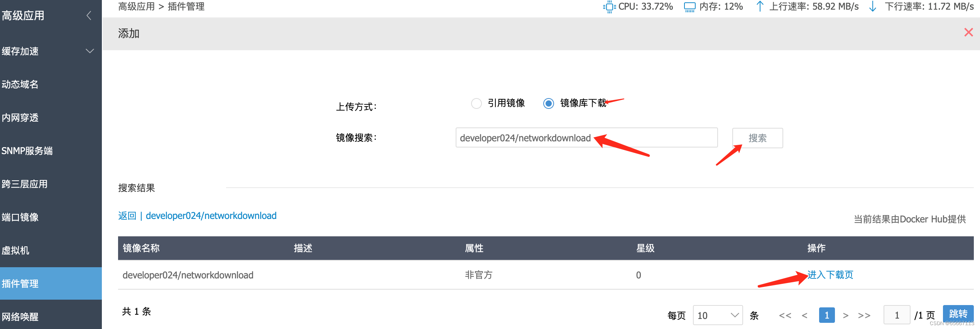This screenshot has height=329, width=980.
Task: Click the developer024/networkdownload table cell
Action: 188,275
